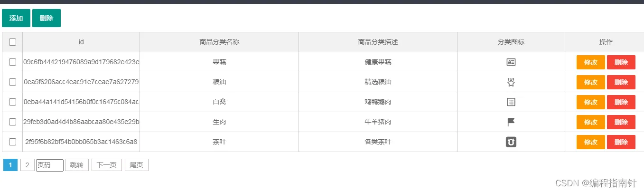The width and height of the screenshot is (644, 192).
Task: Toggle the select-all checkbox in header
Action: (13, 42)
